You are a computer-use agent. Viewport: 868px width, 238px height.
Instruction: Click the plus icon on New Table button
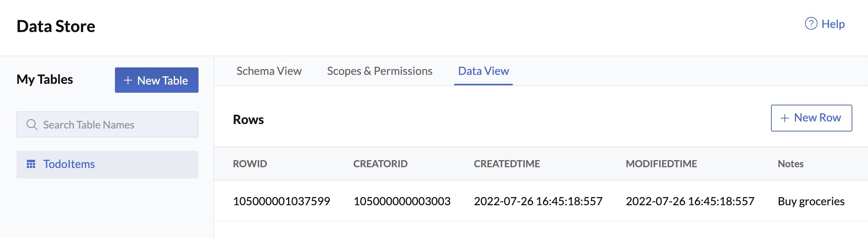point(128,80)
